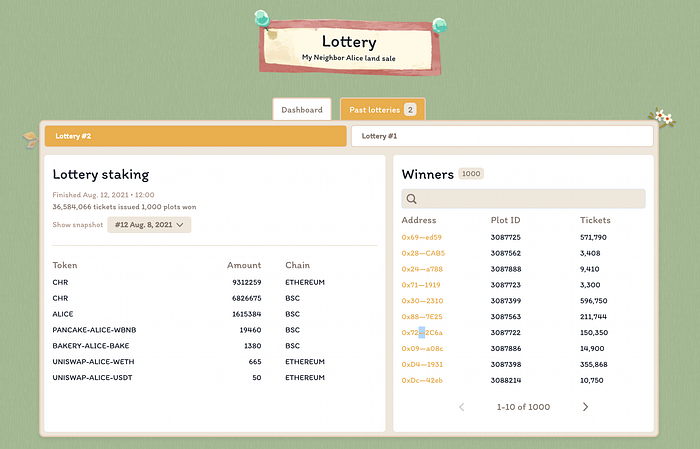Image resolution: width=700 pixels, height=449 pixels.
Task: Click the 211,744 tickets value
Action: (x=593, y=317)
